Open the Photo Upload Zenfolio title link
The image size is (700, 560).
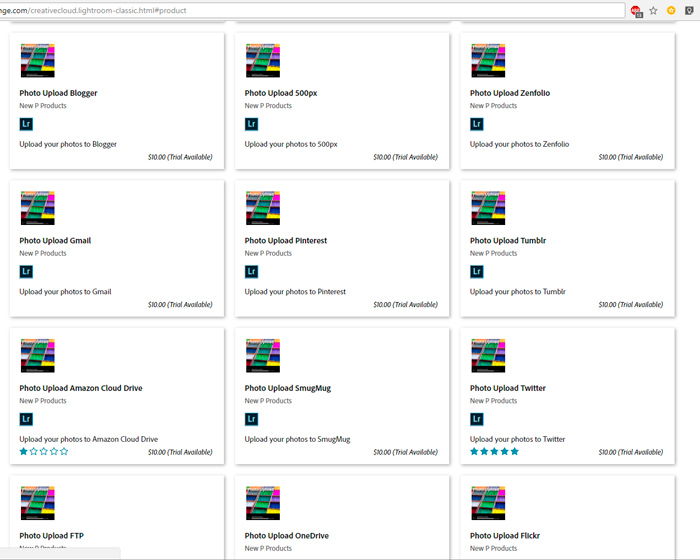click(x=510, y=93)
